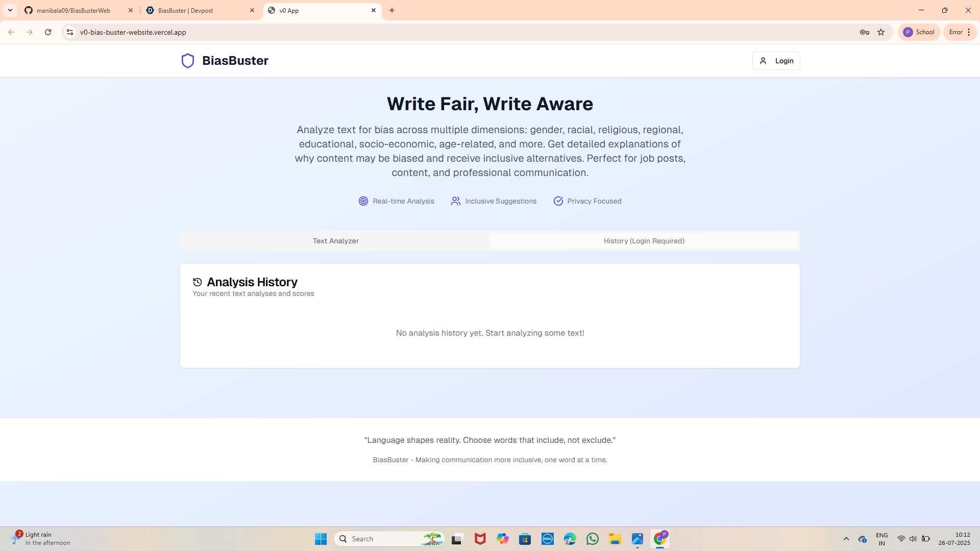Show hidden system tray icons

click(846, 539)
